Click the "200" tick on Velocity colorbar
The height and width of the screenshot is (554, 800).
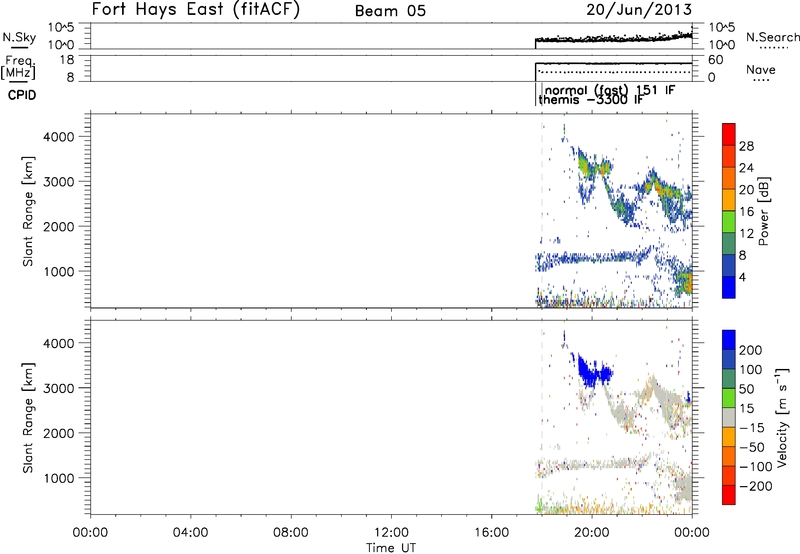tap(751, 350)
